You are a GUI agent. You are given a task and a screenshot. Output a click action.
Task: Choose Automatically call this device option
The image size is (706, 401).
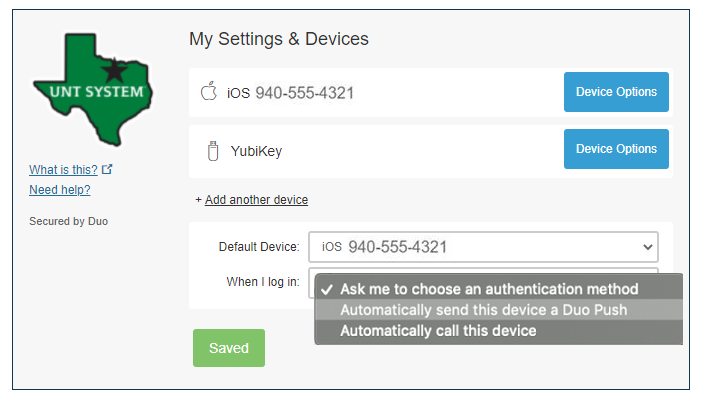click(438, 331)
